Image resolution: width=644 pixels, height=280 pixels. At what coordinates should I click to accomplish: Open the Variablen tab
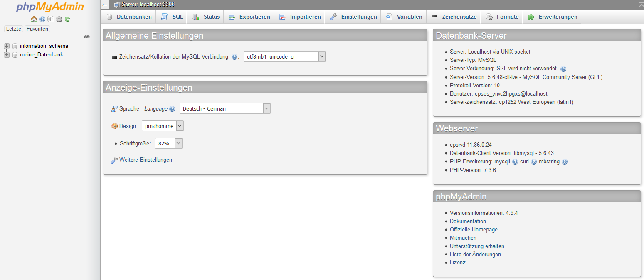click(x=404, y=17)
